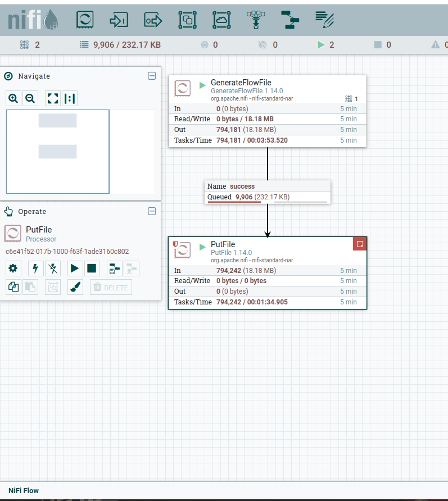Image resolution: width=448 pixels, height=501 pixels.
Task: Click running components status icon
Action: click(x=321, y=45)
